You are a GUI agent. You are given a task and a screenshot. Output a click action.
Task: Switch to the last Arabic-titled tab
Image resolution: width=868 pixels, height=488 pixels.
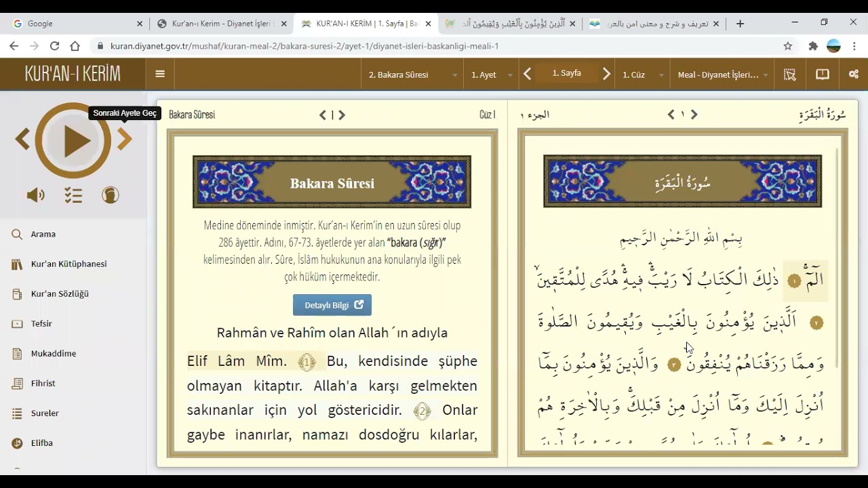(654, 23)
